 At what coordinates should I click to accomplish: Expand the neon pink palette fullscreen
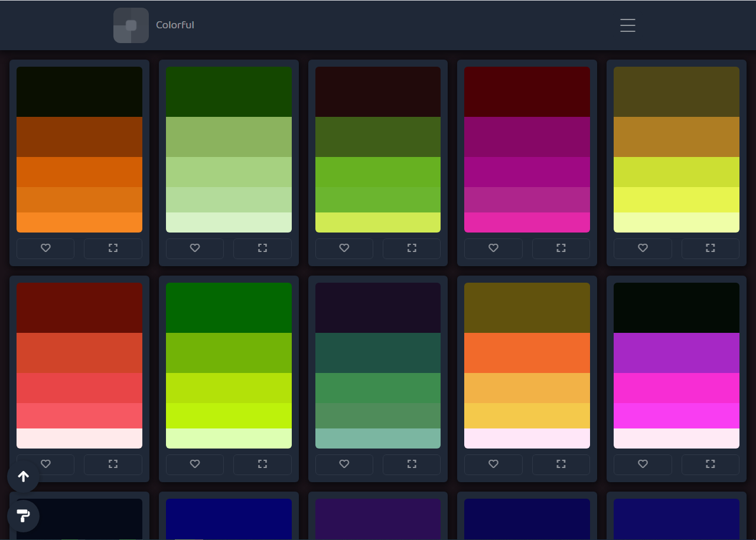pyautogui.click(x=711, y=464)
